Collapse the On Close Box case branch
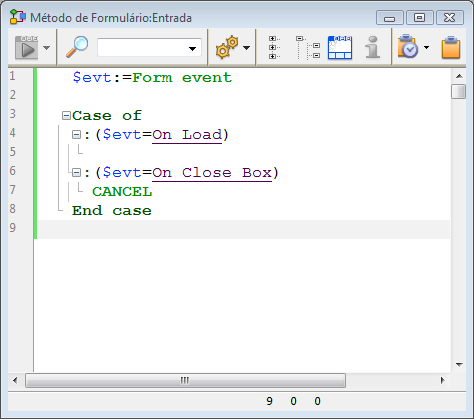 pyautogui.click(x=76, y=173)
